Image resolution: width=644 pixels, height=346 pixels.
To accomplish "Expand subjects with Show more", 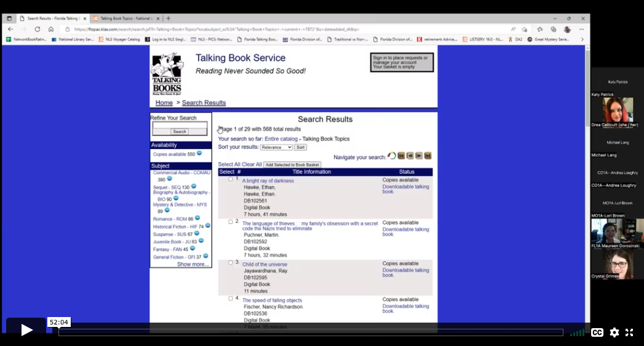I will (x=193, y=264).
